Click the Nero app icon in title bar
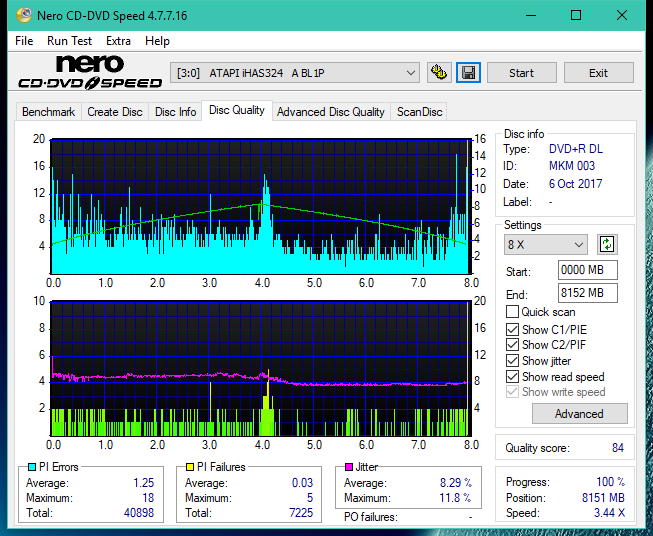The width and height of the screenshot is (653, 536). 24,15
